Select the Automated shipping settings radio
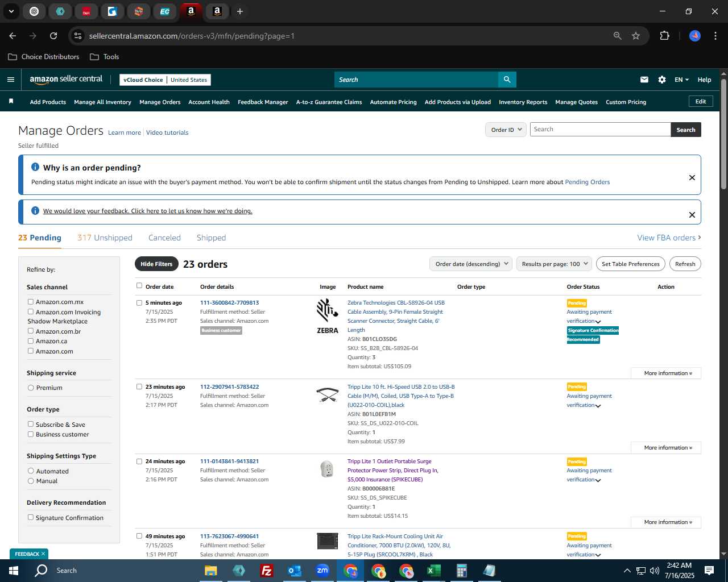 click(x=31, y=471)
